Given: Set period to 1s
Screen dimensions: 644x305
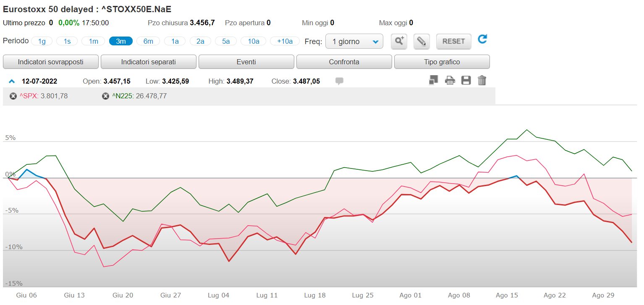Looking at the screenshot, I should pyautogui.click(x=67, y=41).
